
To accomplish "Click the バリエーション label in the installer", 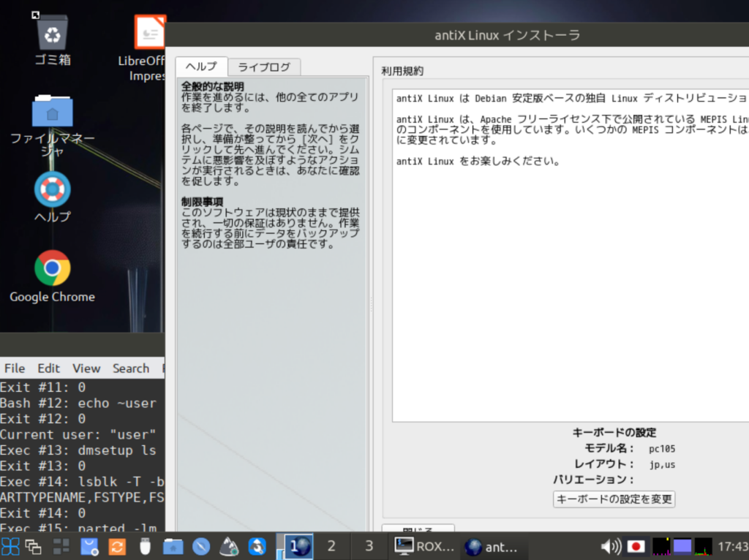I will (x=594, y=480).
